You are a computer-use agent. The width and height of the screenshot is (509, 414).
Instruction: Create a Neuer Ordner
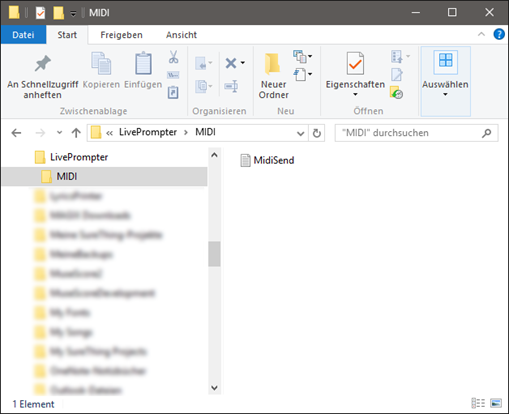tap(273, 75)
